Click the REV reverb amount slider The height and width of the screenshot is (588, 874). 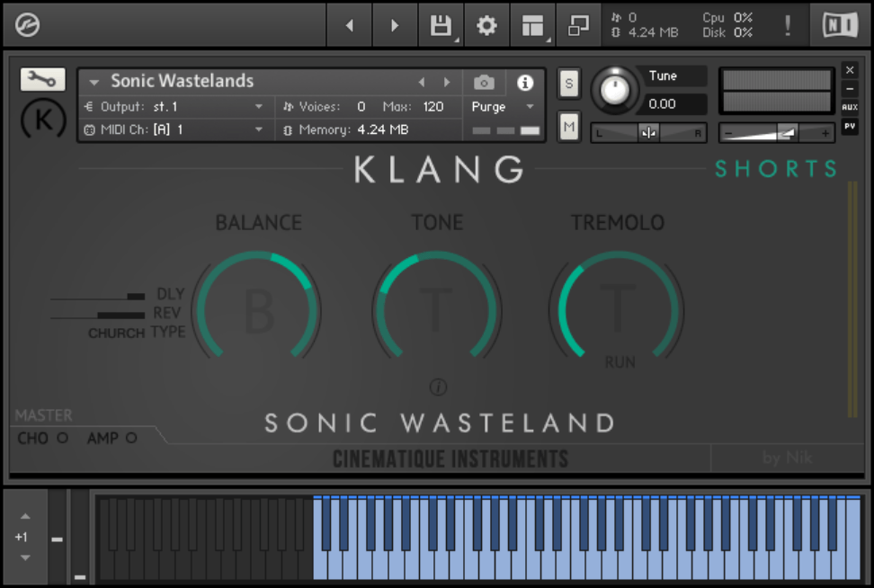click(x=97, y=316)
